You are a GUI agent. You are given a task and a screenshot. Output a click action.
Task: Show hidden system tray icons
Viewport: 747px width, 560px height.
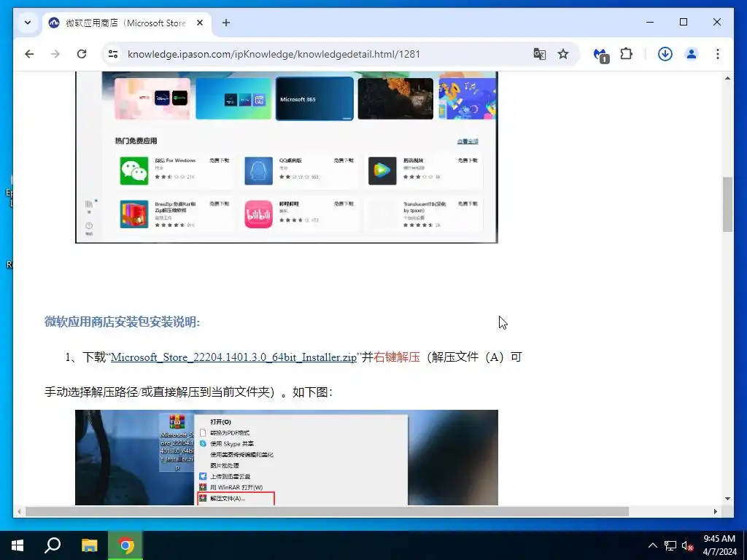point(653,545)
